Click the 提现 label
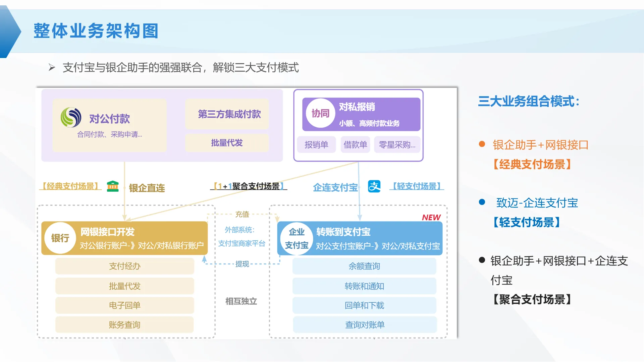This screenshot has width=644, height=362. 242,264
